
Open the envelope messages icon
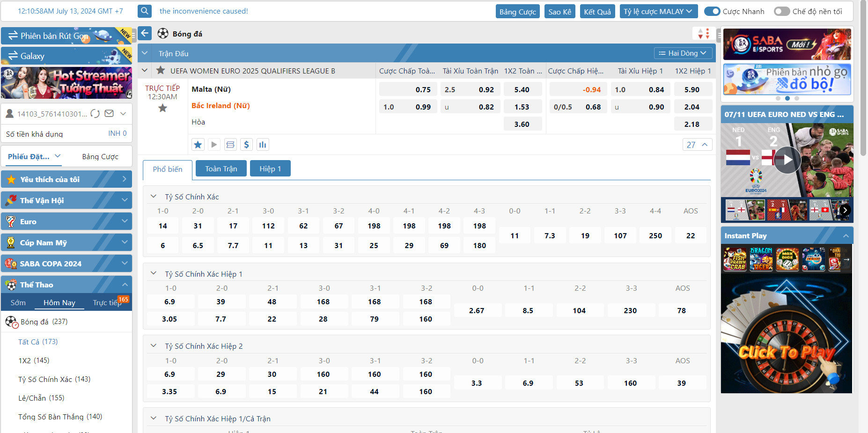[x=109, y=114]
